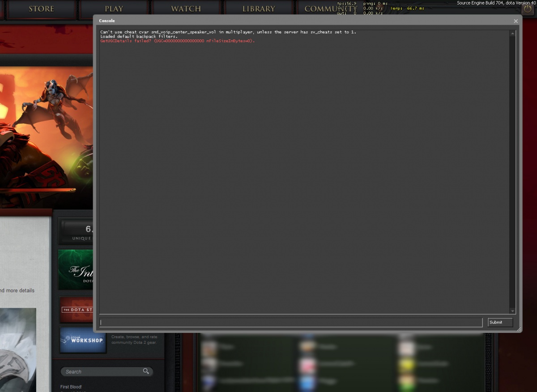Image resolution: width=537 pixels, height=392 pixels.
Task: Close the Console window
Action: (x=516, y=21)
